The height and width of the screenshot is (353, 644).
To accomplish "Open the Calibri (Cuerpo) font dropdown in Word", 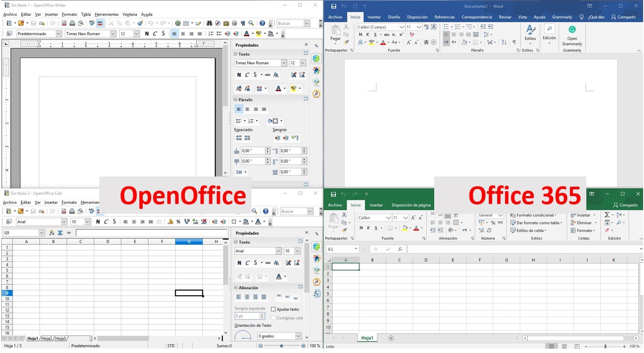I will [402, 27].
